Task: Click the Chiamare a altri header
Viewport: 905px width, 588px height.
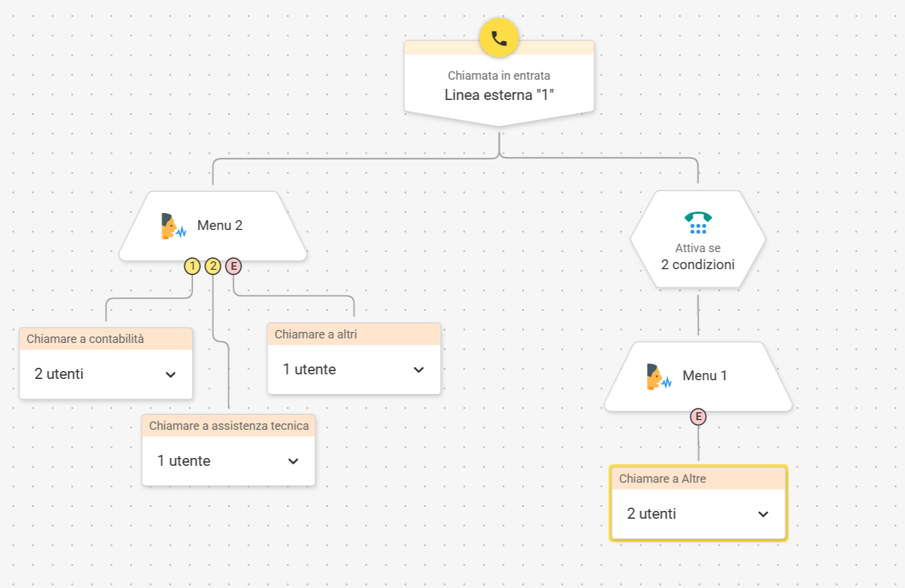Action: (x=316, y=335)
